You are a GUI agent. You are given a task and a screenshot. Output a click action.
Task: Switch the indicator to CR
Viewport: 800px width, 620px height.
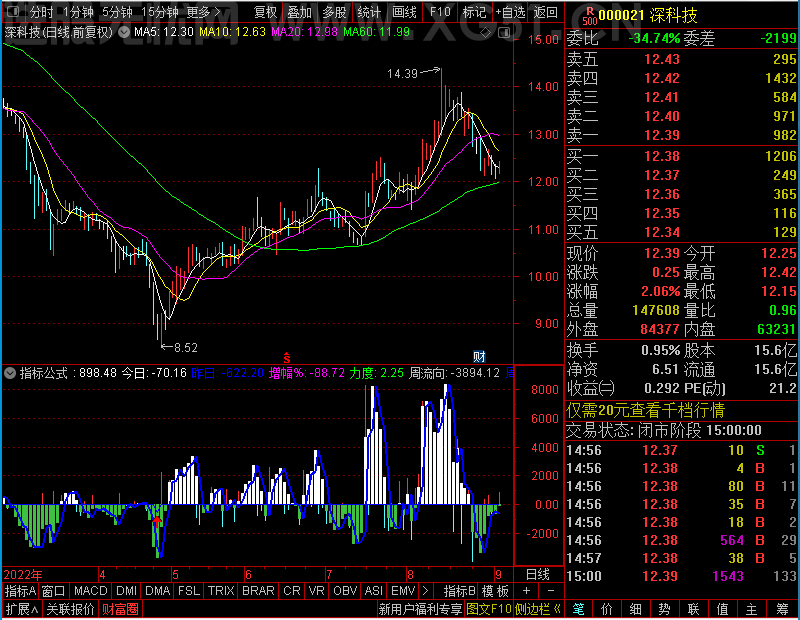(x=292, y=591)
